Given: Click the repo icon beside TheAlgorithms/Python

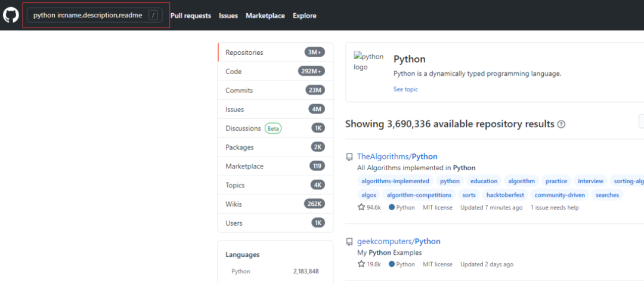Looking at the screenshot, I should click(x=349, y=156).
